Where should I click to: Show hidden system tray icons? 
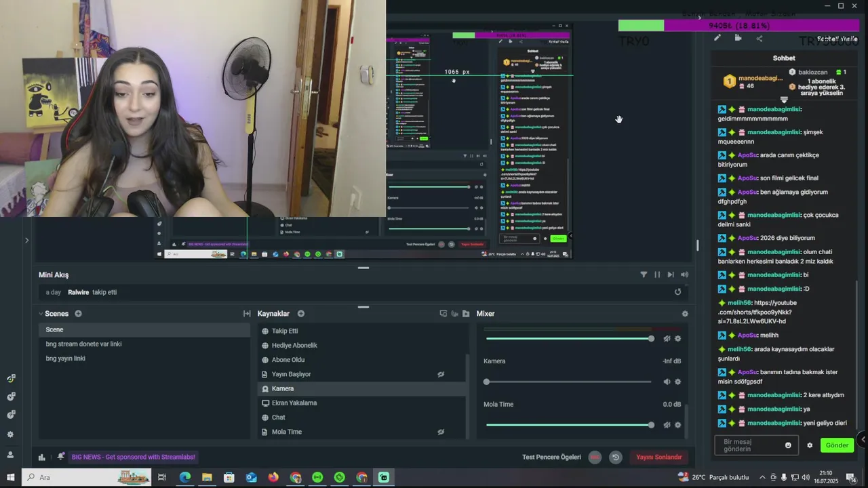[762, 477]
